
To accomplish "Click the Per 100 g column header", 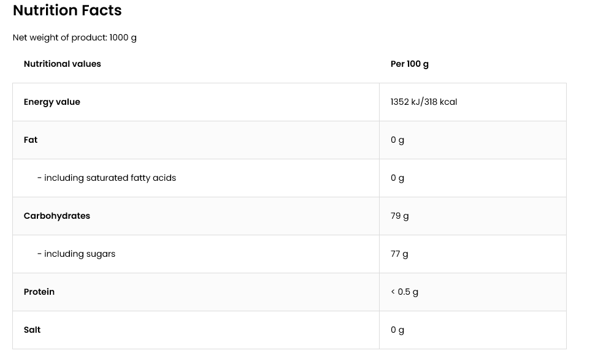I will coord(409,64).
